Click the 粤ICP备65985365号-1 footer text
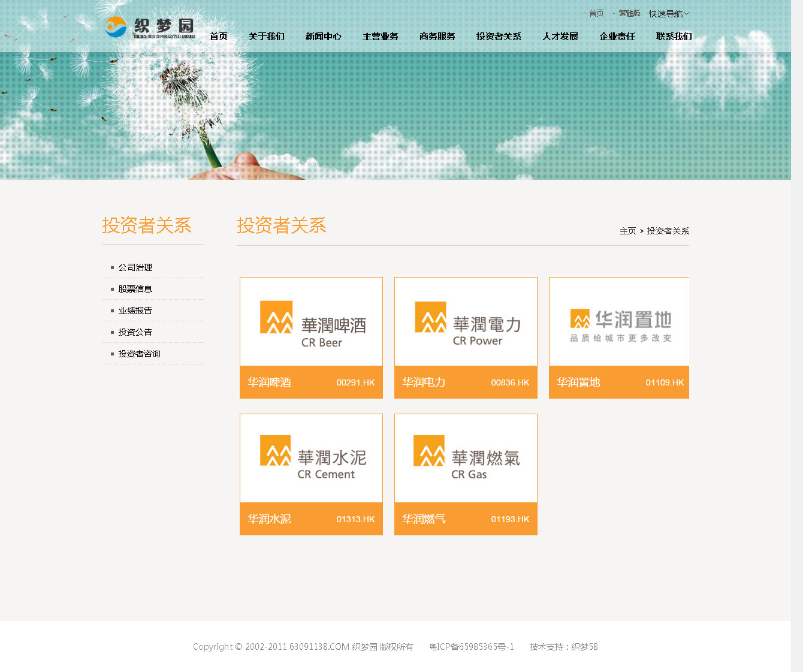 point(472,647)
